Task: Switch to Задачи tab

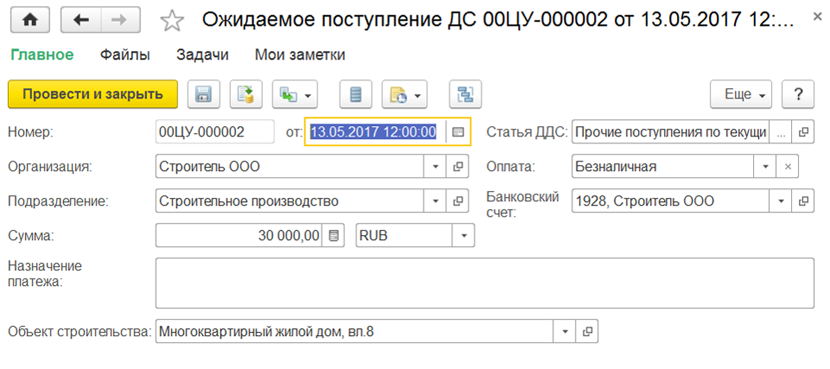Action: [203, 55]
